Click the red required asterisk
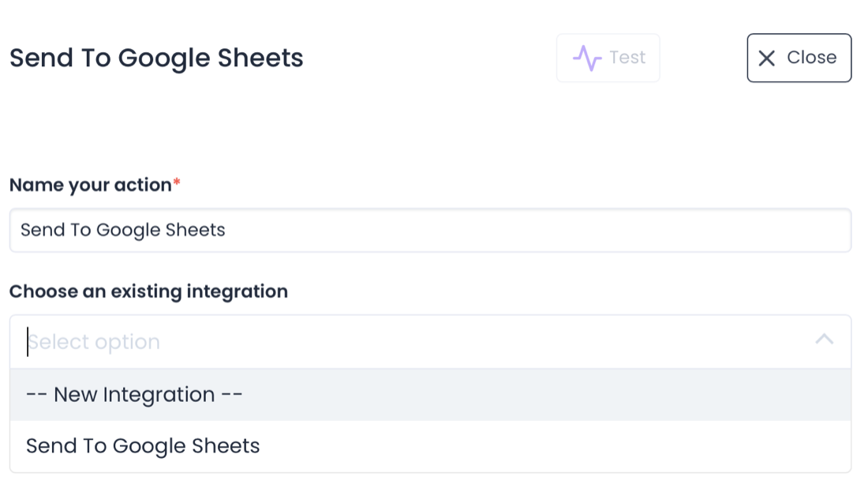This screenshot has height=496, width=868. coord(177,183)
